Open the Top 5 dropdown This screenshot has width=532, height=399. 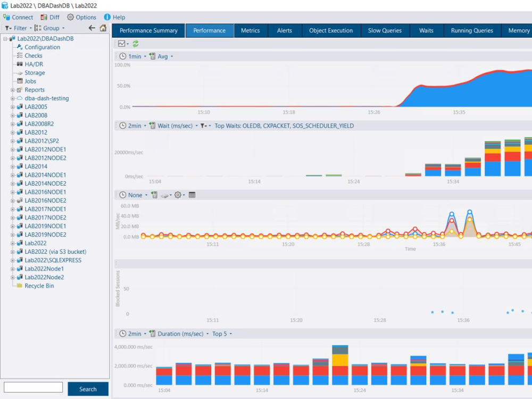[x=222, y=334]
